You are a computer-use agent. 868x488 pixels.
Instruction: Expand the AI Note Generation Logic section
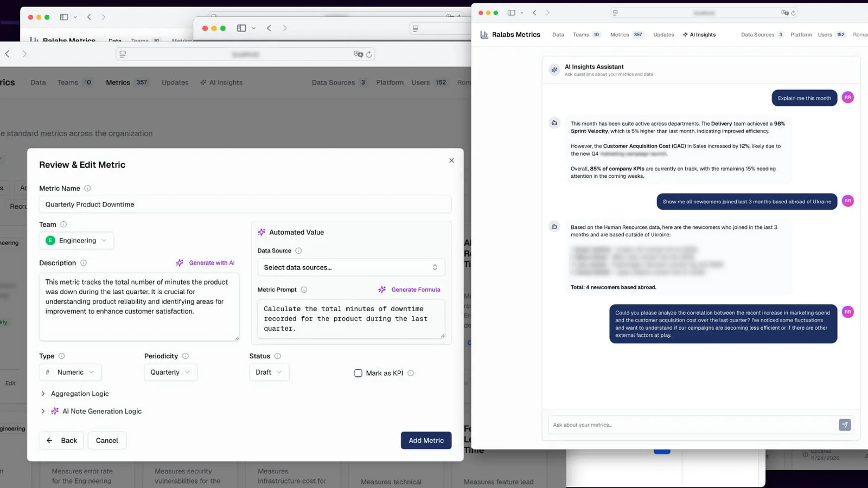pos(91,412)
